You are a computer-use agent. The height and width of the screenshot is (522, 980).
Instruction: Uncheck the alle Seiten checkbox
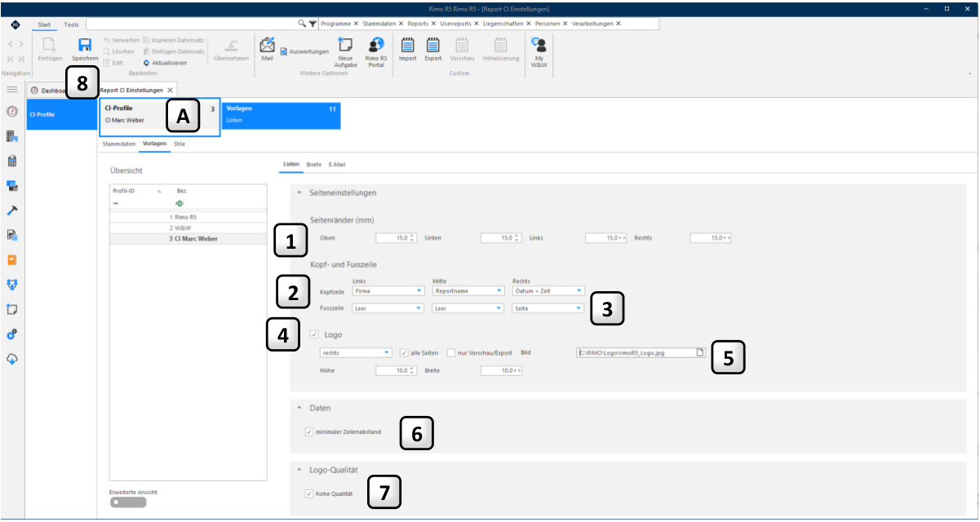tap(404, 352)
